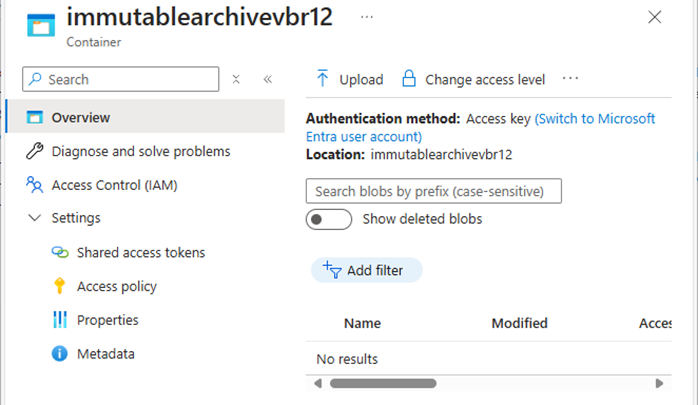Focus the Search blobs by prefix field
Screen dimensions: 698x405
coord(434,191)
